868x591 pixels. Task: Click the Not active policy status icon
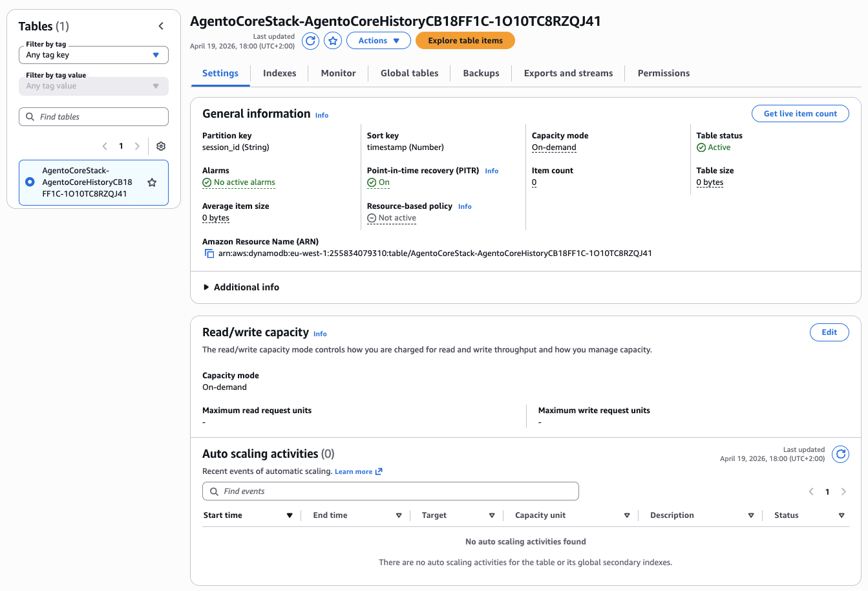coord(372,218)
